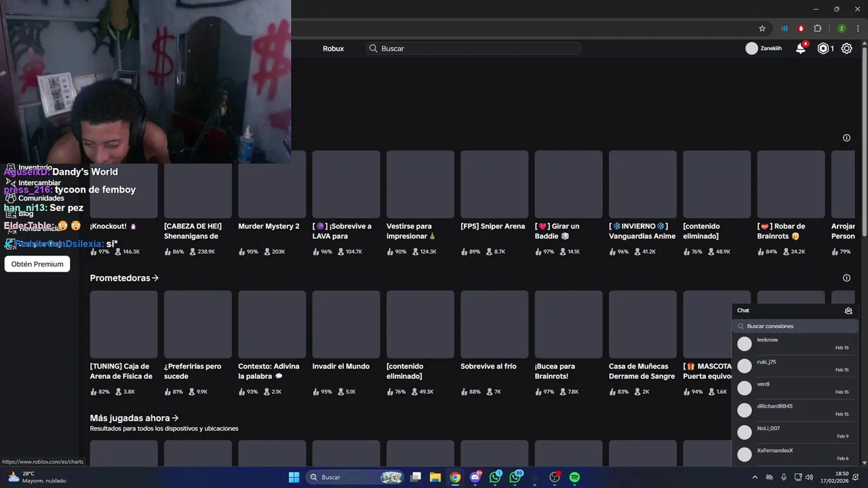Open chat with leeknow
The height and width of the screenshot is (488, 868).
[795, 344]
